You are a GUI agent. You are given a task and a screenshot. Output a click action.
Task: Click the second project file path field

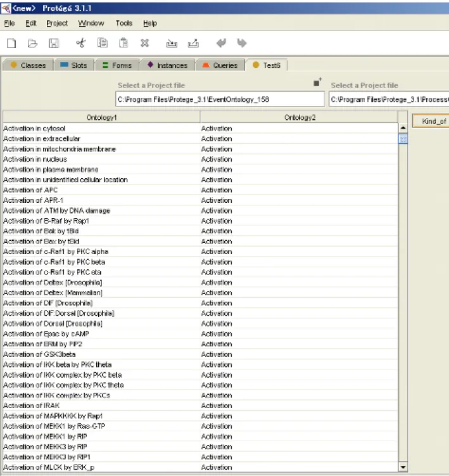389,100
